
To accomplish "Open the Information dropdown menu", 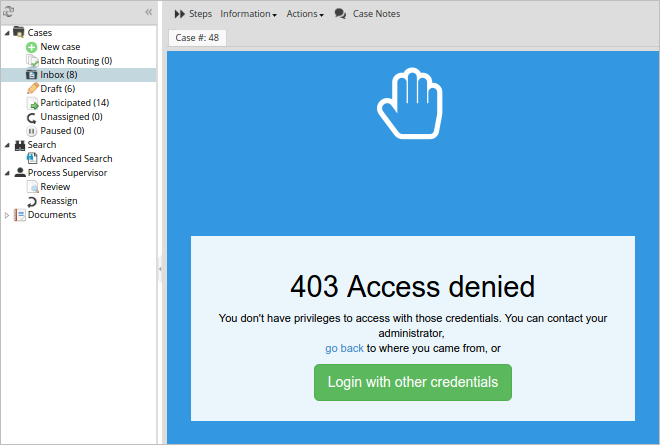I will point(248,14).
